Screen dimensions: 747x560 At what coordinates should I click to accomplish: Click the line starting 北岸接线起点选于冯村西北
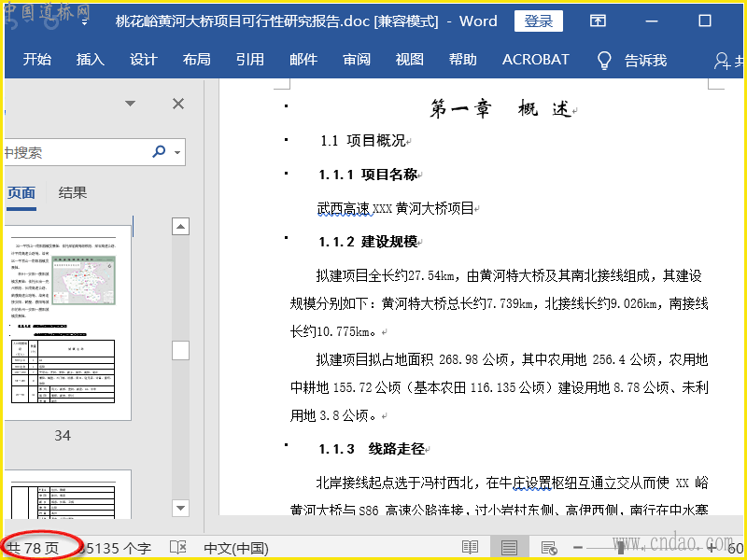pos(512,483)
